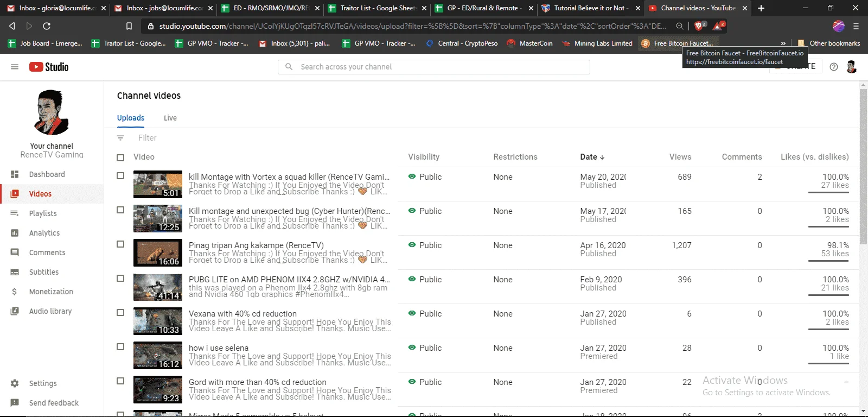Click the YouTube Studio logo
Viewport: 868px width, 417px height.
49,67
